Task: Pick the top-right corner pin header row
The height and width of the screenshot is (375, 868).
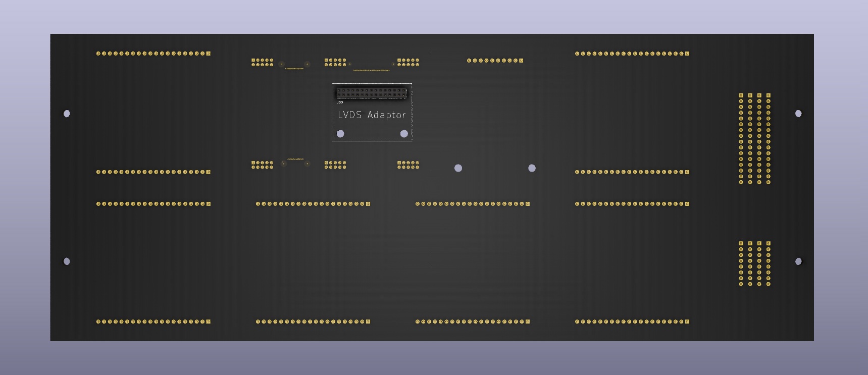Action: [632, 53]
